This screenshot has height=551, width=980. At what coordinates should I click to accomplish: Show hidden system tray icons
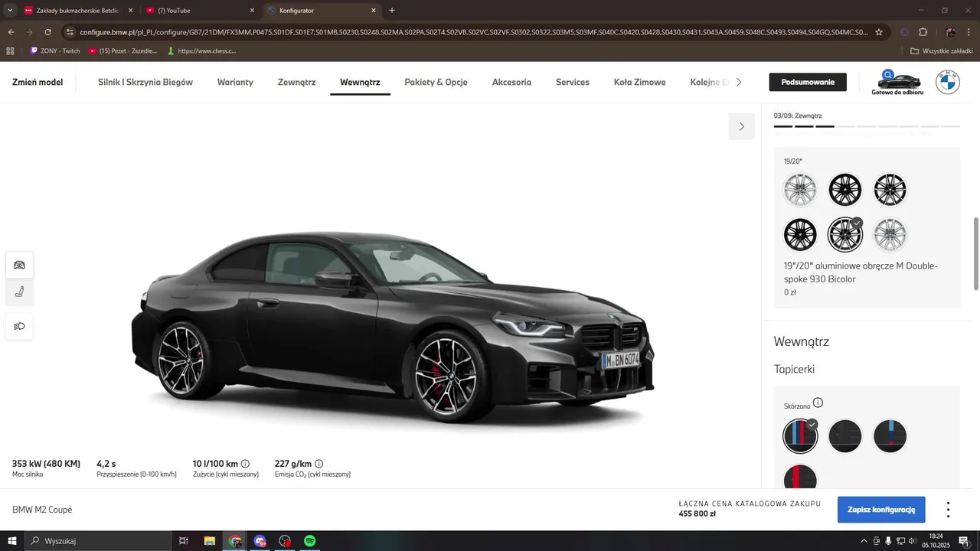(x=864, y=541)
